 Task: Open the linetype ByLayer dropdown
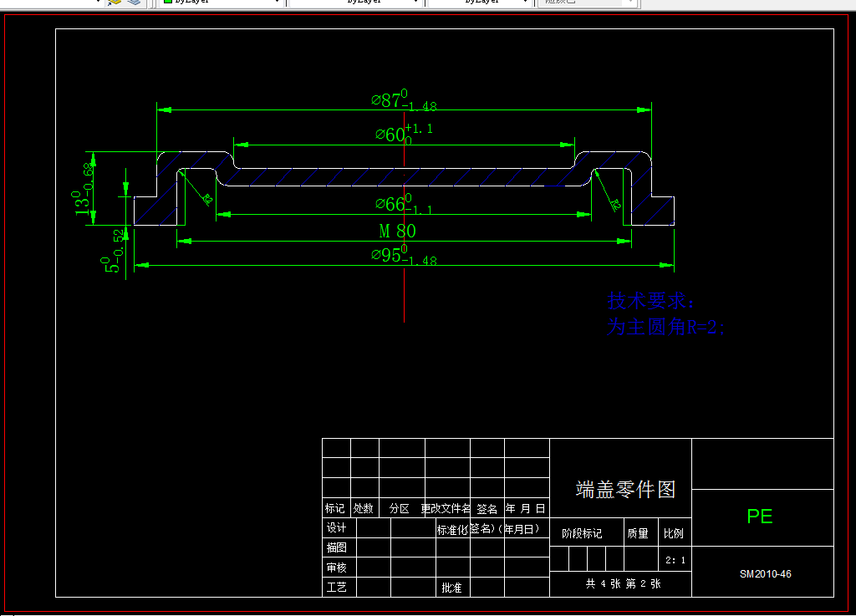[415, 3]
